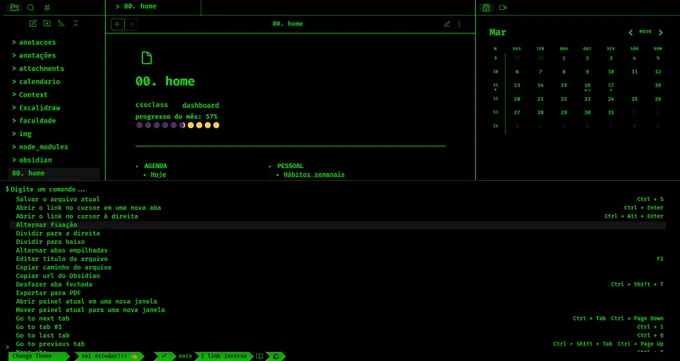Navigate back with the left arrow button
This screenshot has height=361, width=680.
(118, 24)
